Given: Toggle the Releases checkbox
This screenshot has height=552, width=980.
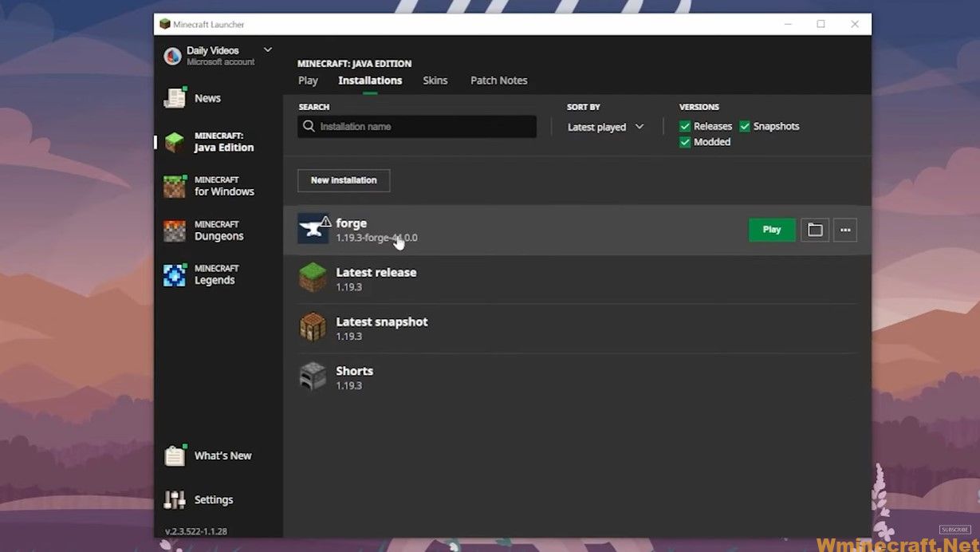Looking at the screenshot, I should (685, 126).
